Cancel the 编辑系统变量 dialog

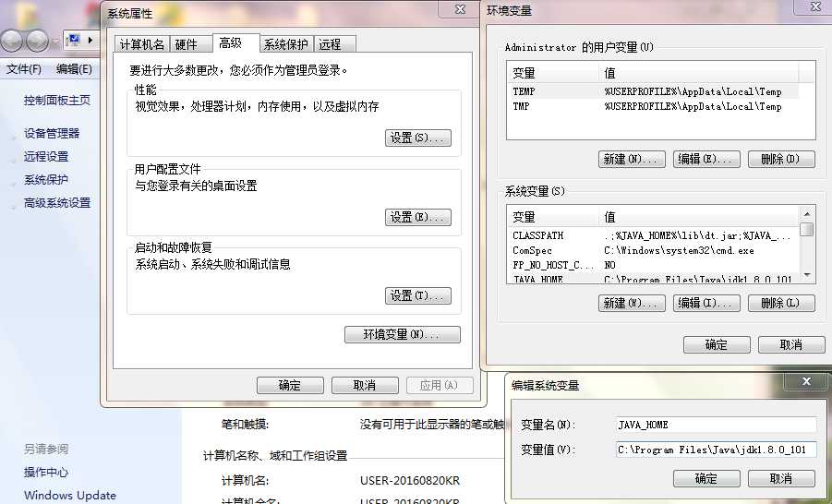pyautogui.click(x=781, y=478)
